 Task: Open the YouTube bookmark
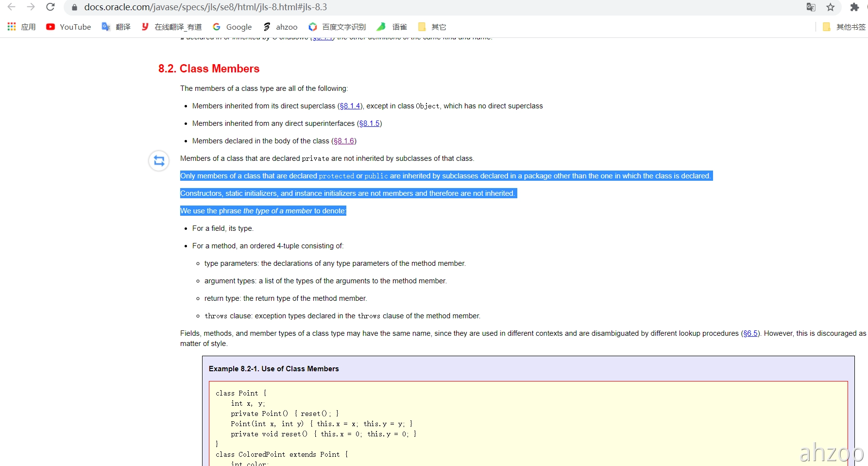click(x=68, y=27)
